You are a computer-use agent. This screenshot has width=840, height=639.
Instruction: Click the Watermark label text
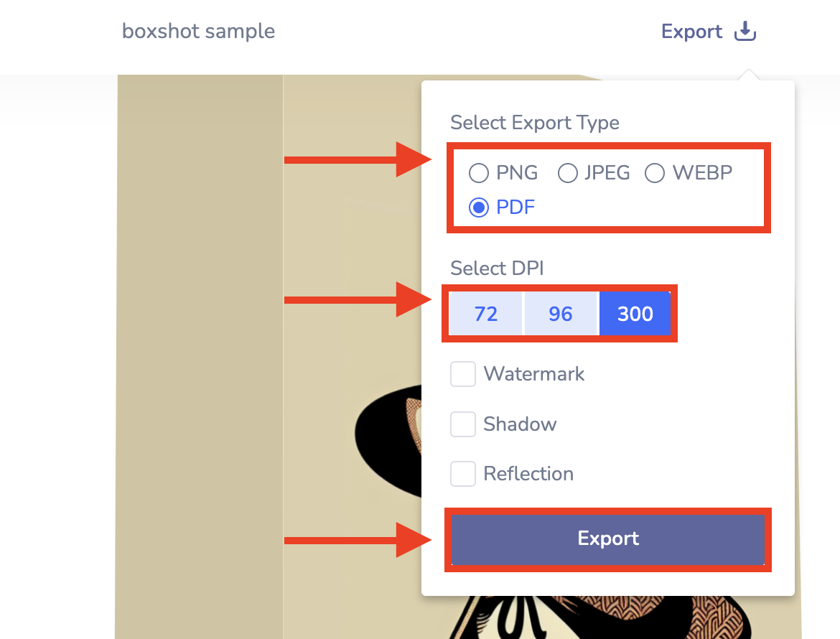coord(535,373)
